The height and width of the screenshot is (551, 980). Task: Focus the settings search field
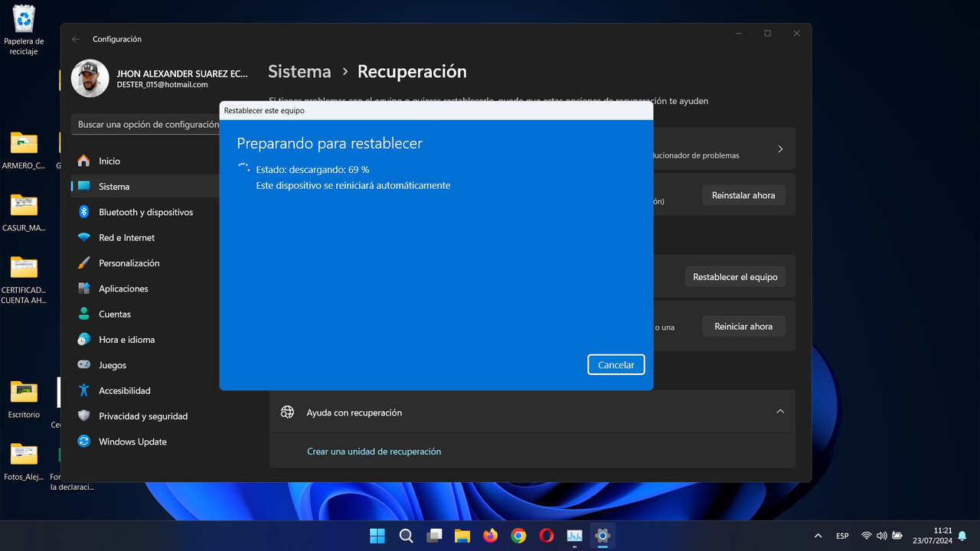145,124
